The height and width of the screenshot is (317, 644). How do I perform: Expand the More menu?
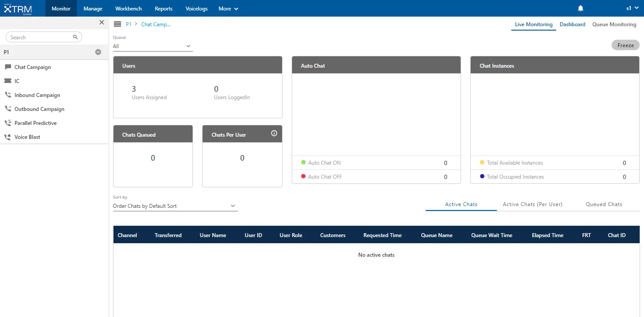tap(229, 8)
